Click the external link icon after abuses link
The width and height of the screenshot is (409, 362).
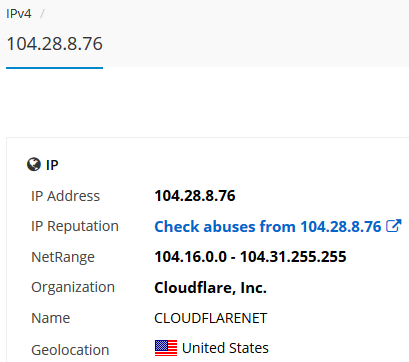(393, 226)
